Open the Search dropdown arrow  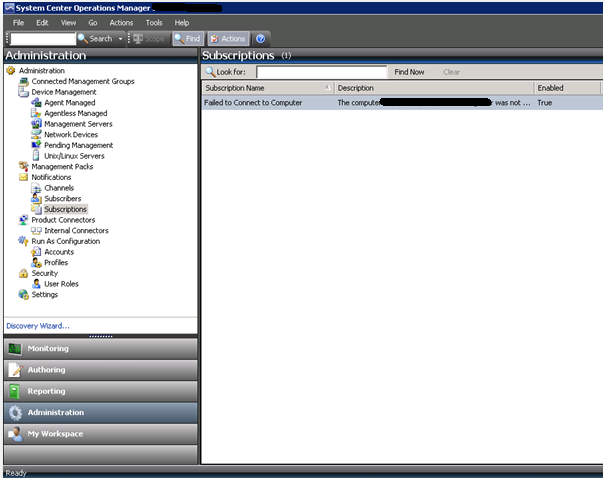[x=120, y=39]
